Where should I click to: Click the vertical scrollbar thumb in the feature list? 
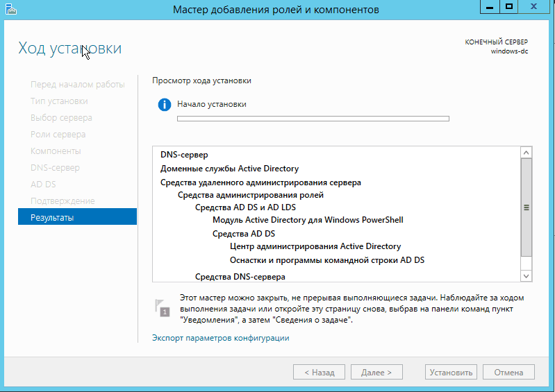pos(527,207)
